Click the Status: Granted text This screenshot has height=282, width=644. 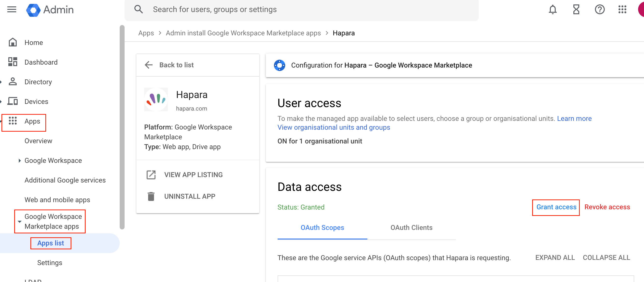[301, 207]
